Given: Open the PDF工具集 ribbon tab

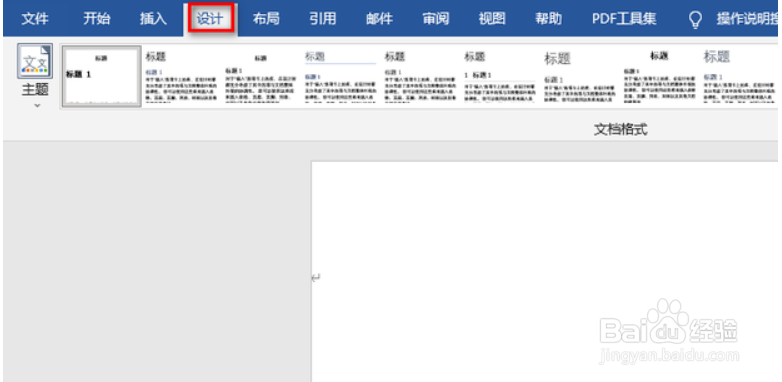Looking at the screenshot, I should (x=624, y=19).
